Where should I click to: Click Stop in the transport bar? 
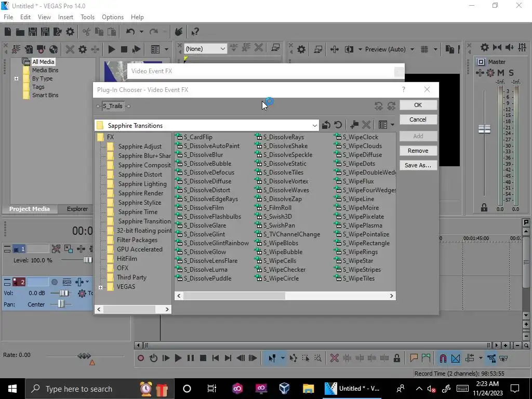[203, 358]
